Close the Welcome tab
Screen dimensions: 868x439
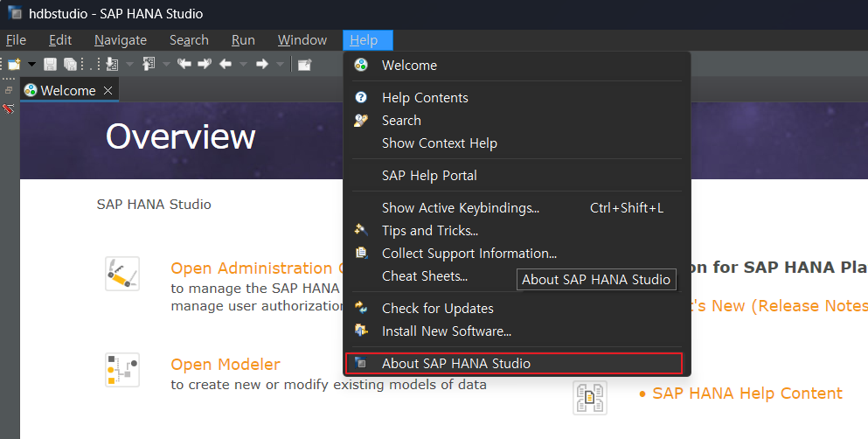pyautogui.click(x=108, y=90)
